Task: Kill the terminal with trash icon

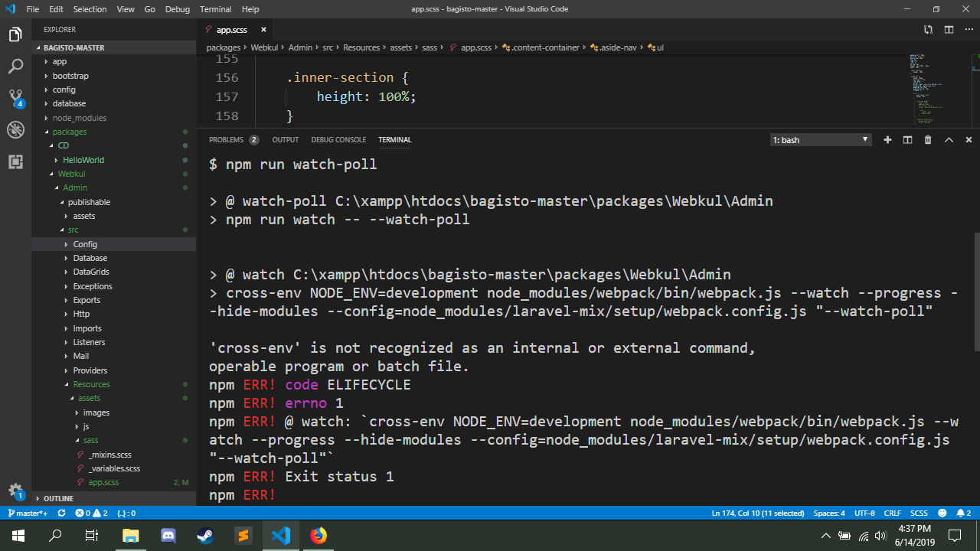Action: pyautogui.click(x=928, y=140)
